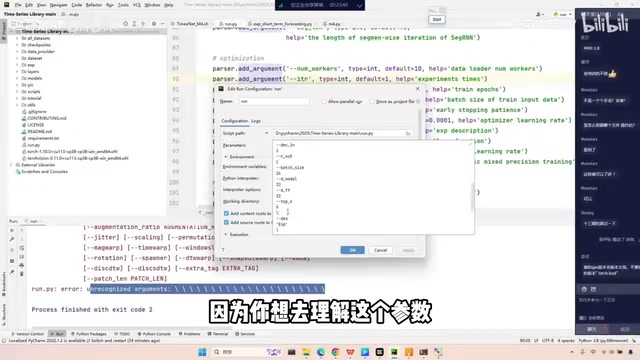
Task: Open Python Packages tool window
Action: 89,334
